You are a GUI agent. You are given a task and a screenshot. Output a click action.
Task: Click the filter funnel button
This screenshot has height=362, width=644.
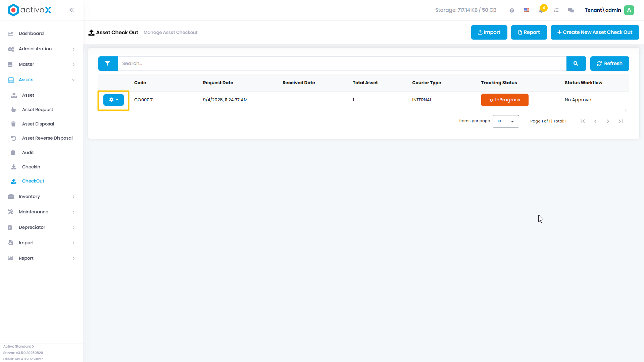pos(108,63)
